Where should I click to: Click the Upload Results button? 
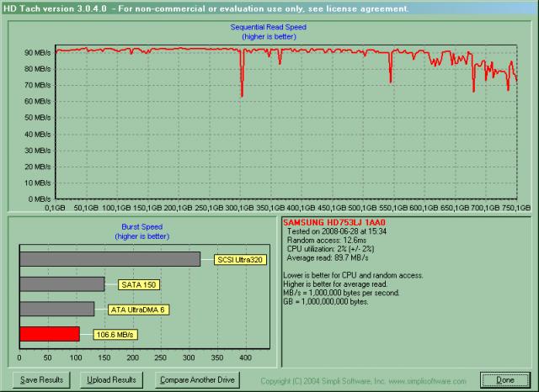[111, 380]
